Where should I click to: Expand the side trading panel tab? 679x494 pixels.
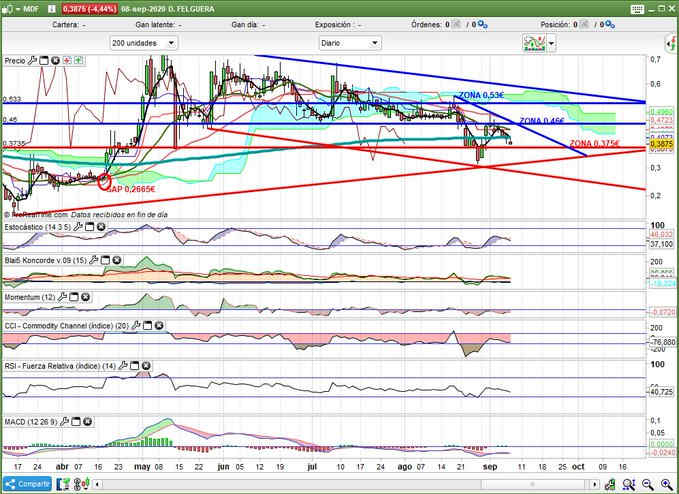tap(671, 43)
